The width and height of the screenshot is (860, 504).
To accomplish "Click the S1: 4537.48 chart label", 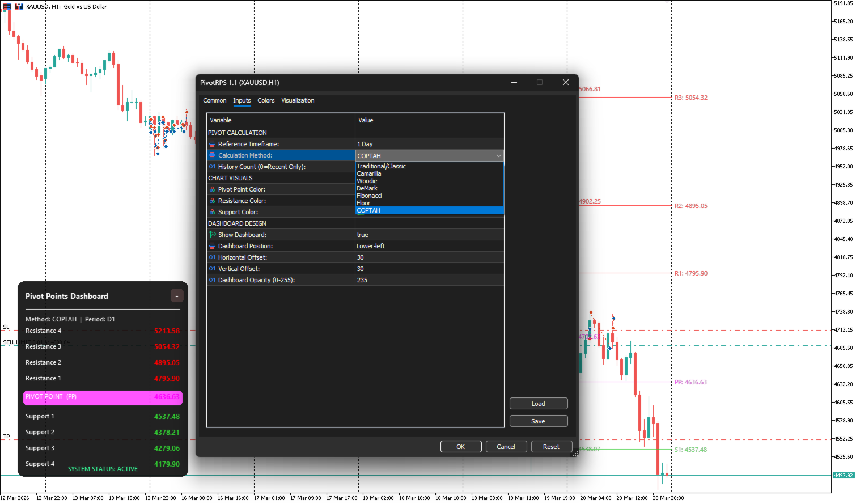I will pos(690,450).
